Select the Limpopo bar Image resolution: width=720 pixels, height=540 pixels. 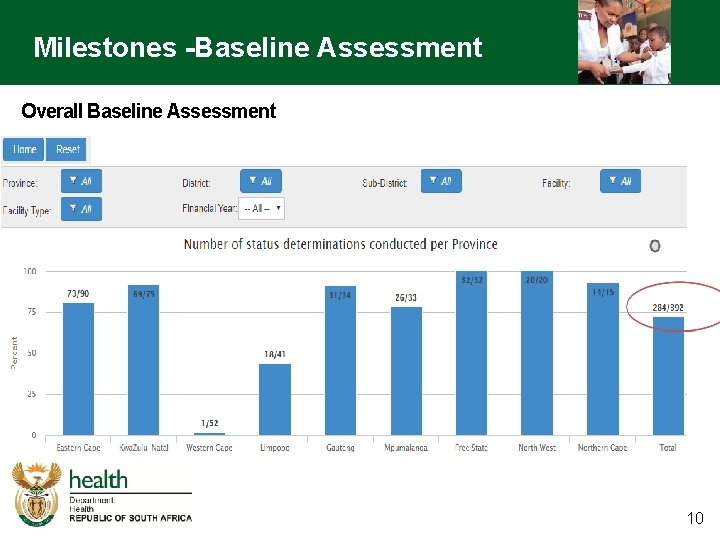pos(275,399)
